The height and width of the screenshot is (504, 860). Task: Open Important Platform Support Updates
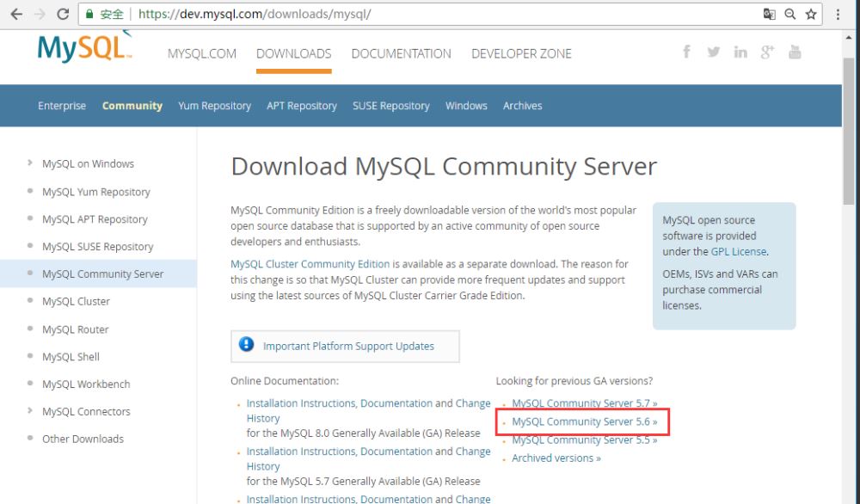(x=348, y=346)
